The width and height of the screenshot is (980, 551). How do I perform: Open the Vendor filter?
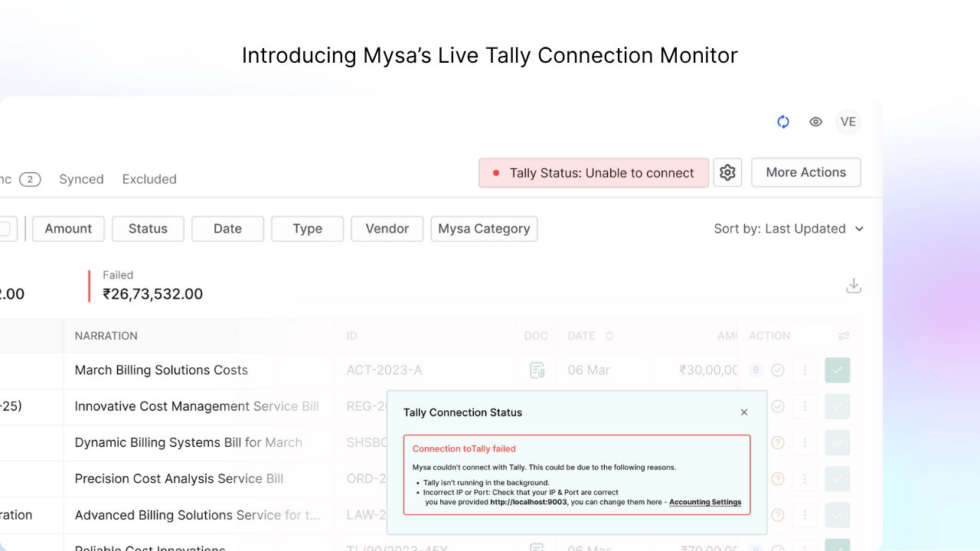coord(387,229)
